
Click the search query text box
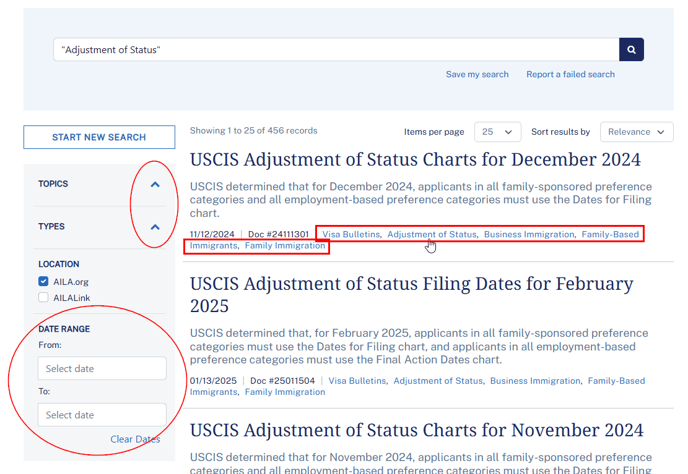tap(335, 49)
